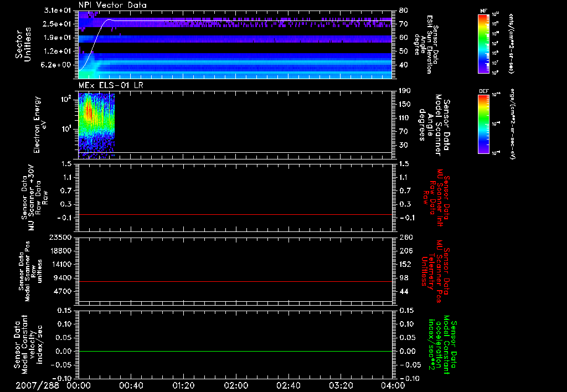
Task: Click the '40' sun elevation tick value
Action: [x=404, y=65]
